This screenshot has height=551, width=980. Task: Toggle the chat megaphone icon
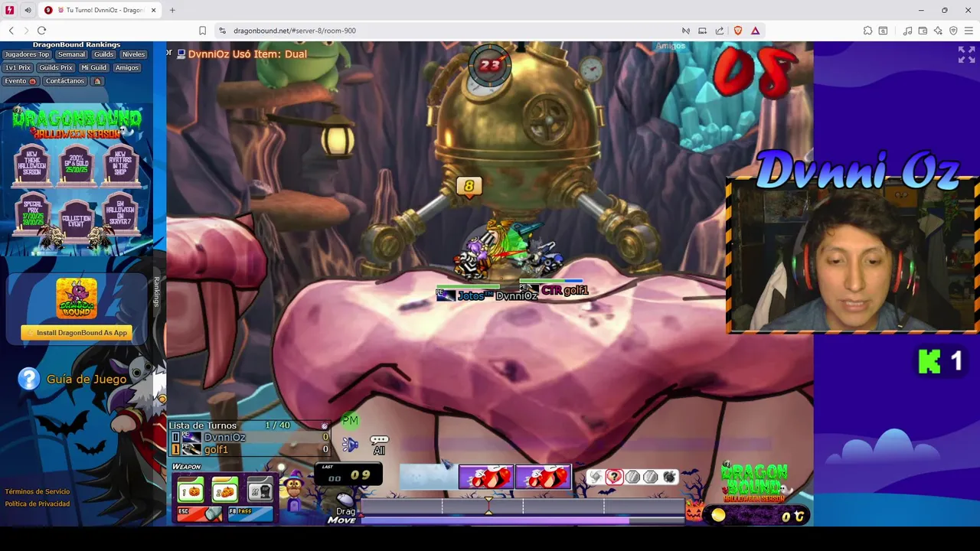[350, 445]
